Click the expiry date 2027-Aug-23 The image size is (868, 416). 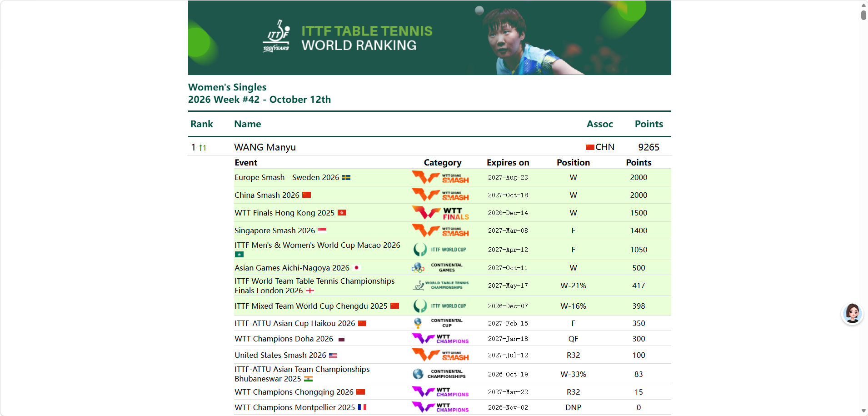point(508,177)
